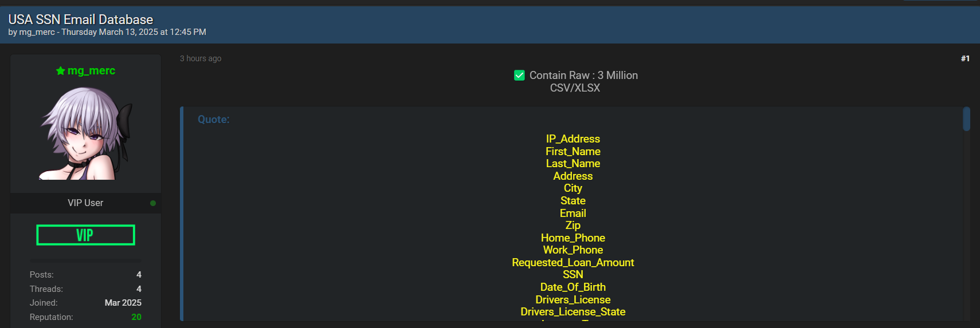
Task: Click the quote box scrollbar thumb
Action: point(966,119)
